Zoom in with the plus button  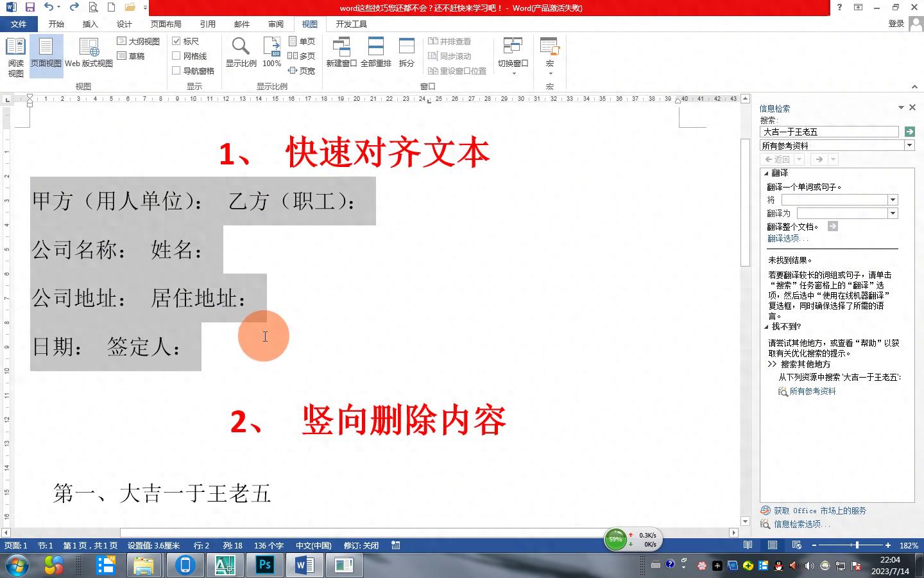point(888,545)
